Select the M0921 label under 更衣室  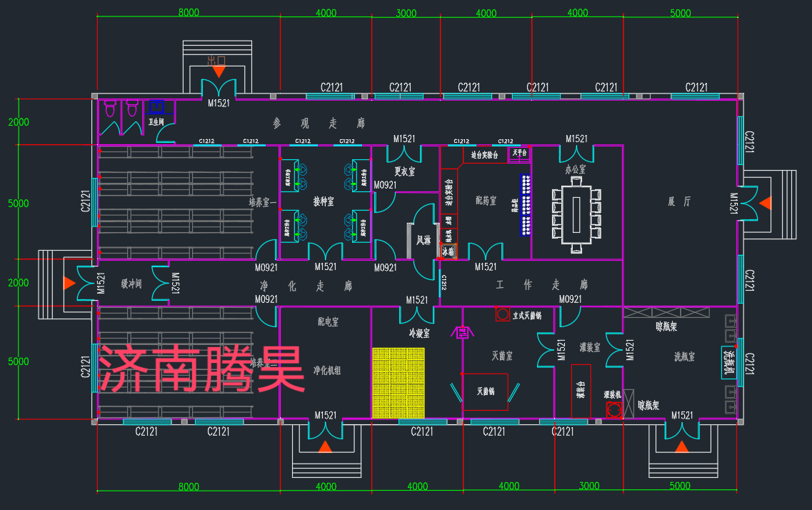point(385,185)
